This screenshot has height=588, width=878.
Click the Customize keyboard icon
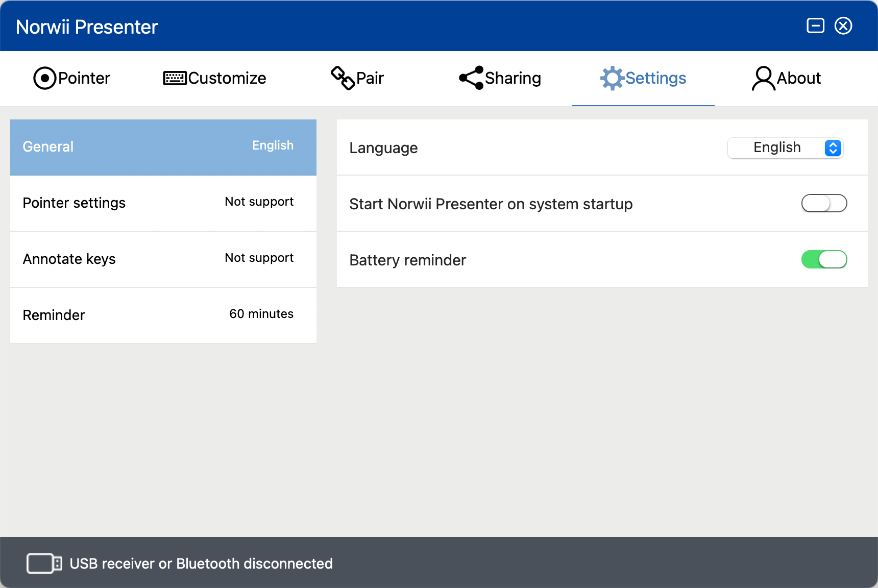[175, 78]
